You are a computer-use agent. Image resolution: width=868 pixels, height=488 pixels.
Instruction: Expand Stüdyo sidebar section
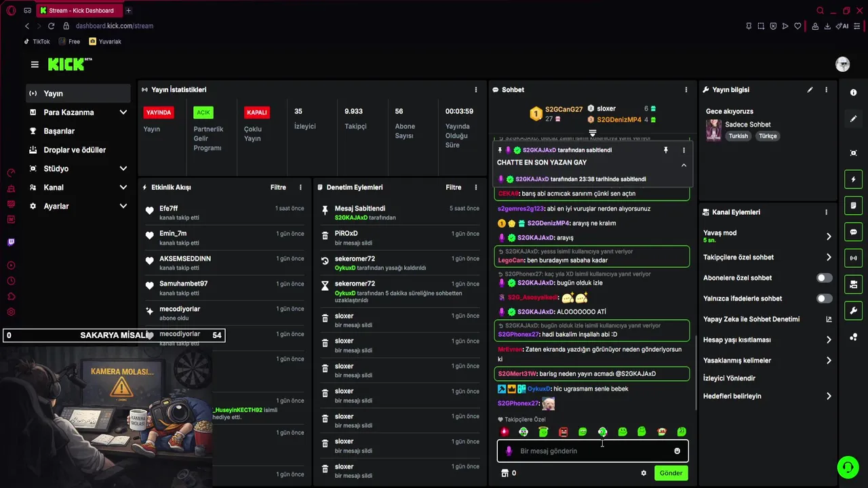pos(123,169)
